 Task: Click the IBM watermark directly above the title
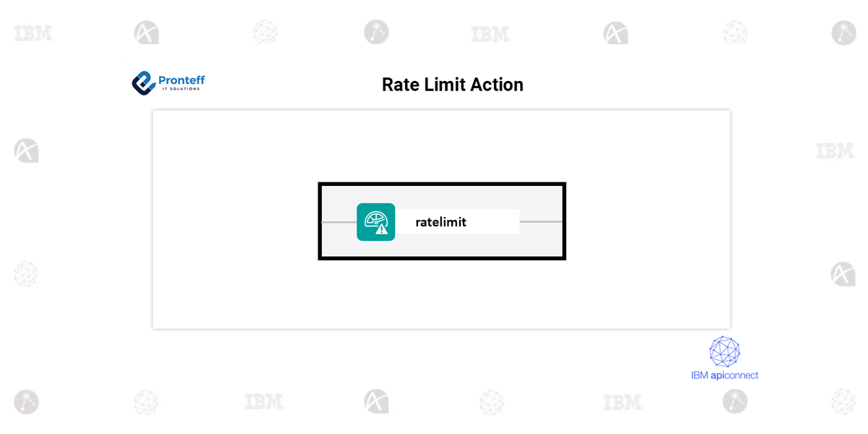[x=490, y=34]
